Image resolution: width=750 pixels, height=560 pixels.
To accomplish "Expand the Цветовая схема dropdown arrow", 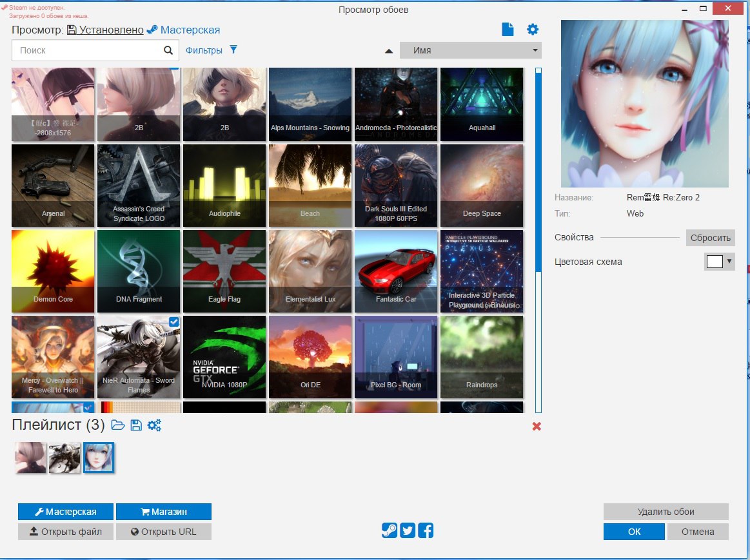I will tap(729, 262).
